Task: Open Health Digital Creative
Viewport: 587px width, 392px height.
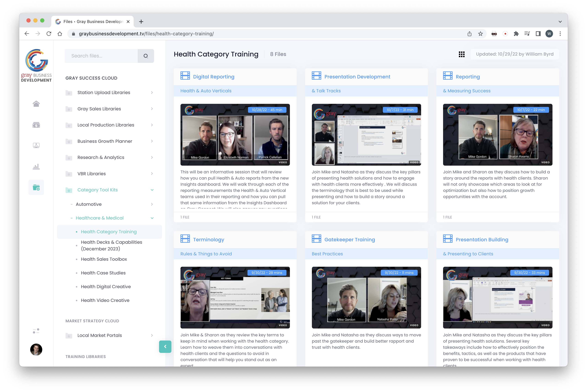Action: (106, 287)
